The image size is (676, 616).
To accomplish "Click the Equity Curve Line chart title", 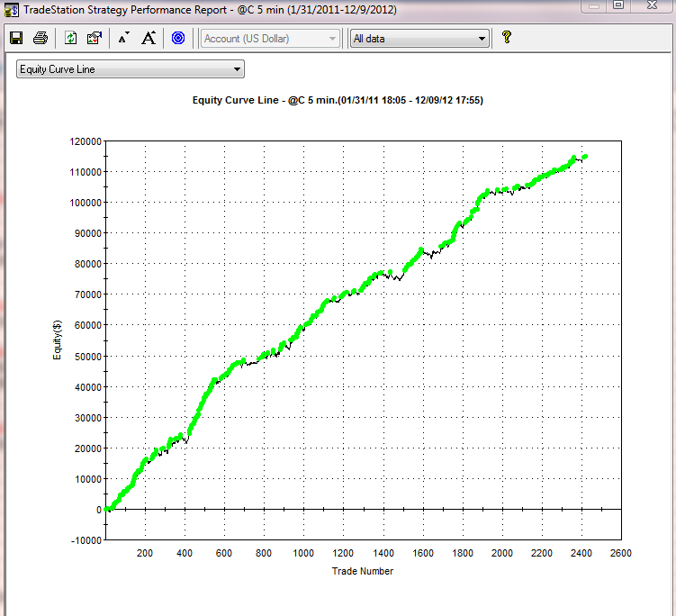I will pos(338,101).
